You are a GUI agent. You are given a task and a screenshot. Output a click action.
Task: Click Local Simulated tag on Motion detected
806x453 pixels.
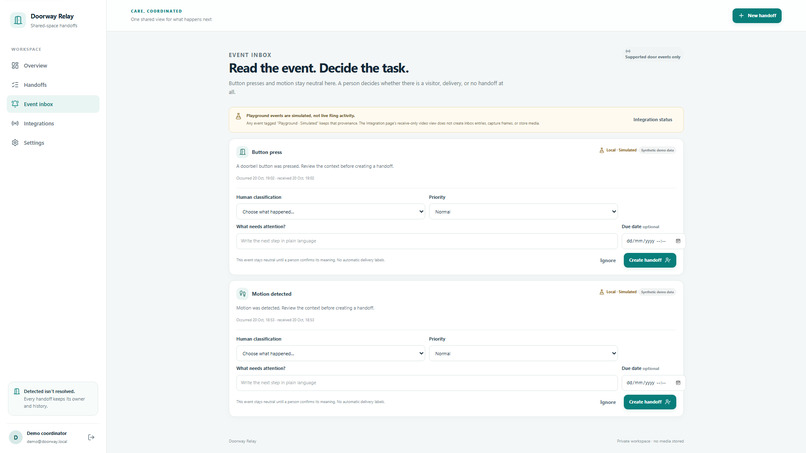point(618,292)
